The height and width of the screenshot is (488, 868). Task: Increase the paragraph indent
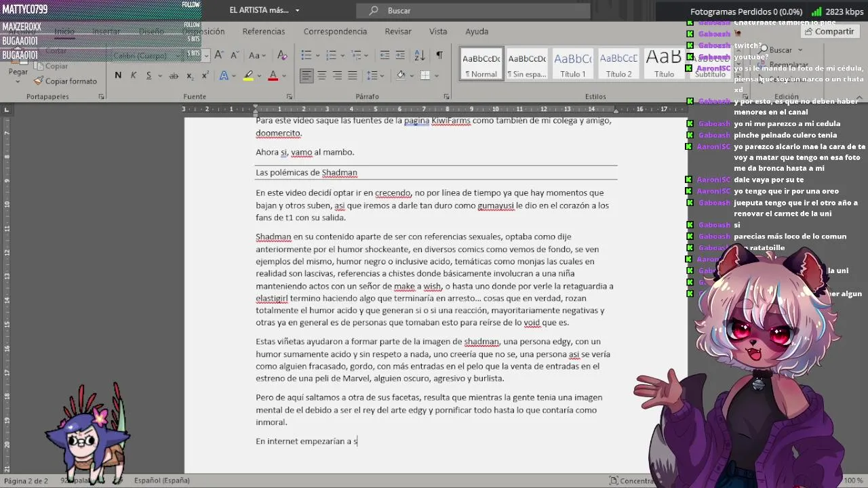click(401, 56)
